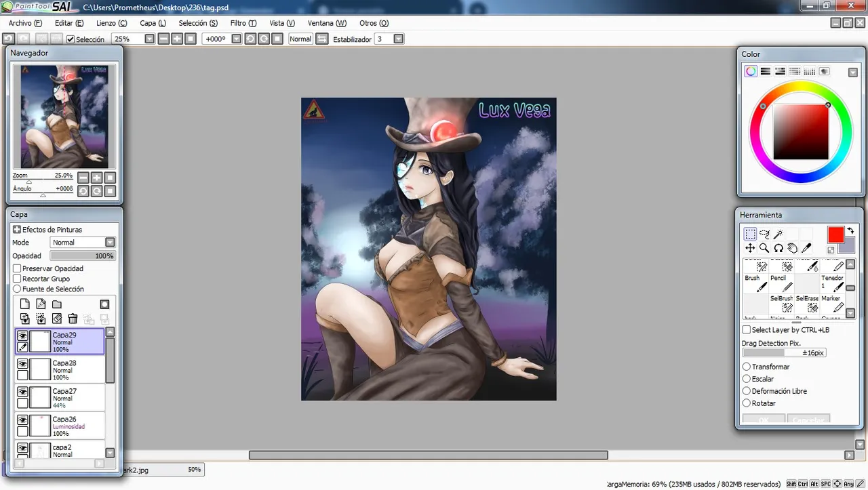Show the RGB sliders color mode
The image size is (868, 490).
(765, 71)
